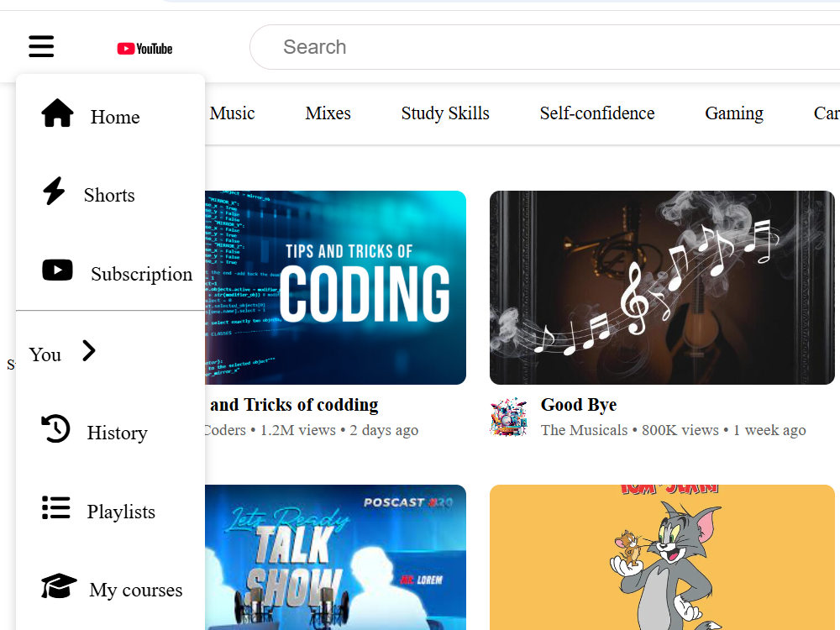The height and width of the screenshot is (630, 840).
Task: Click the My courses graduation cap icon
Action: 59,586
